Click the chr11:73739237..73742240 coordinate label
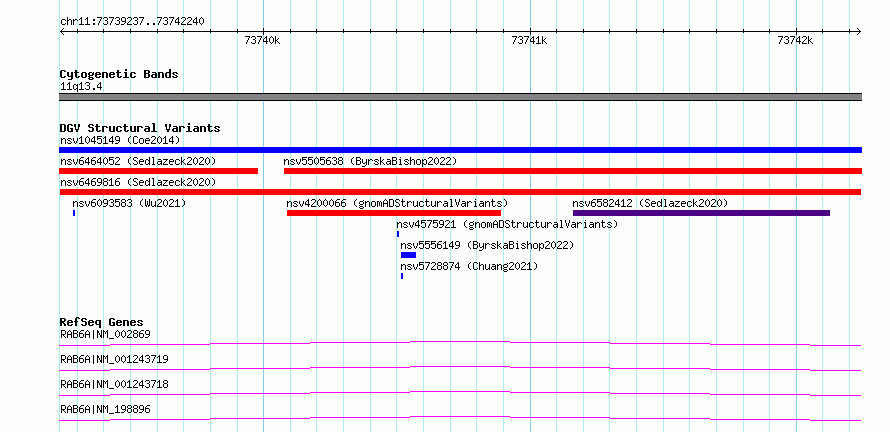The width and height of the screenshot is (890, 432). (x=132, y=21)
